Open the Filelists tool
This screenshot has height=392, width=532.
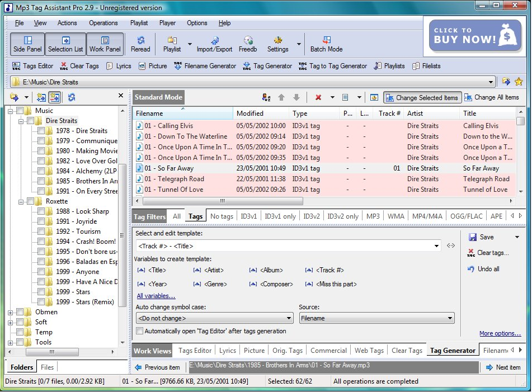pyautogui.click(x=426, y=66)
